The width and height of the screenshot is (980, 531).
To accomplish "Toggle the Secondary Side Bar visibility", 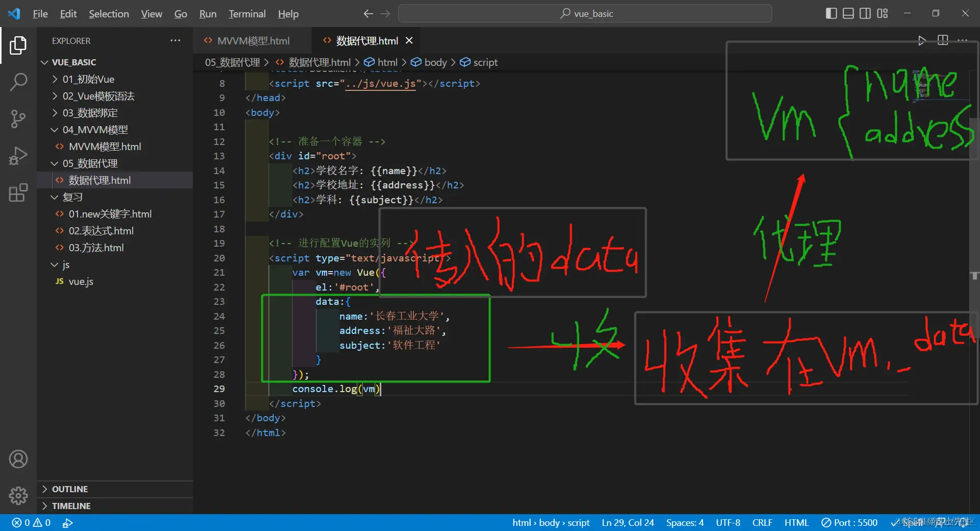I will click(x=865, y=13).
